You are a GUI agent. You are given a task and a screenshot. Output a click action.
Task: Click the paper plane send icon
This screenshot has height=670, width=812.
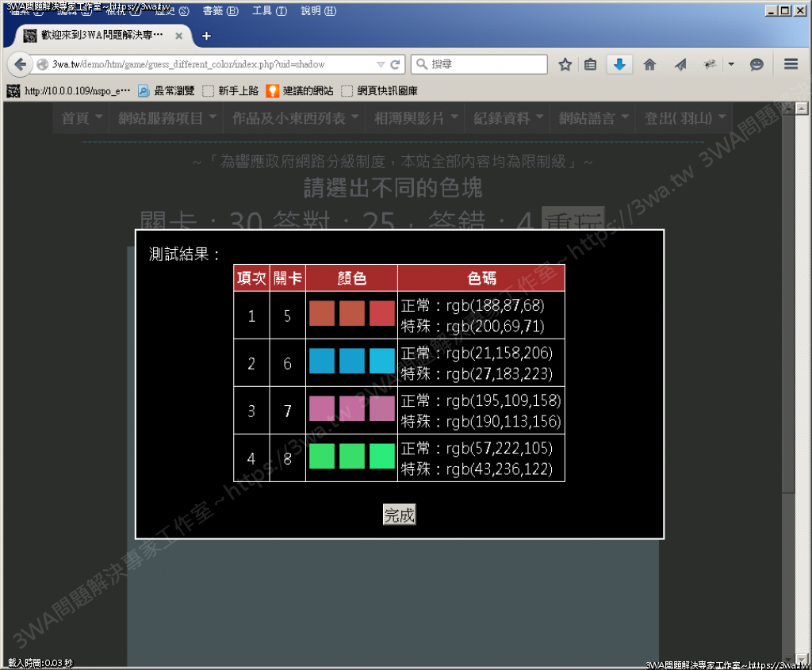(680, 65)
